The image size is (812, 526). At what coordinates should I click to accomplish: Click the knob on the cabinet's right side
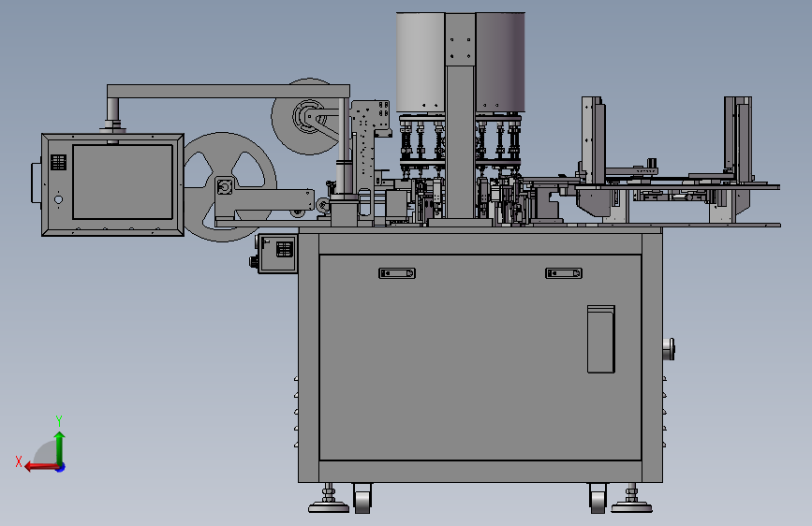pos(669,348)
